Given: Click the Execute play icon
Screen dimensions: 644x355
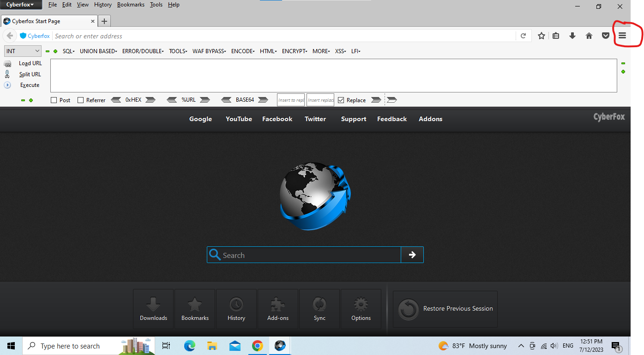Looking at the screenshot, I should point(7,85).
